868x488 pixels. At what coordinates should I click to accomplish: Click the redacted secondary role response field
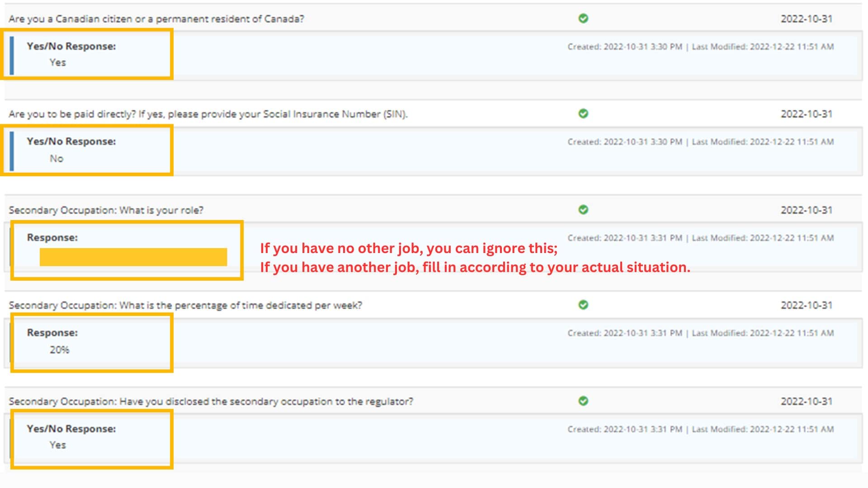point(133,257)
